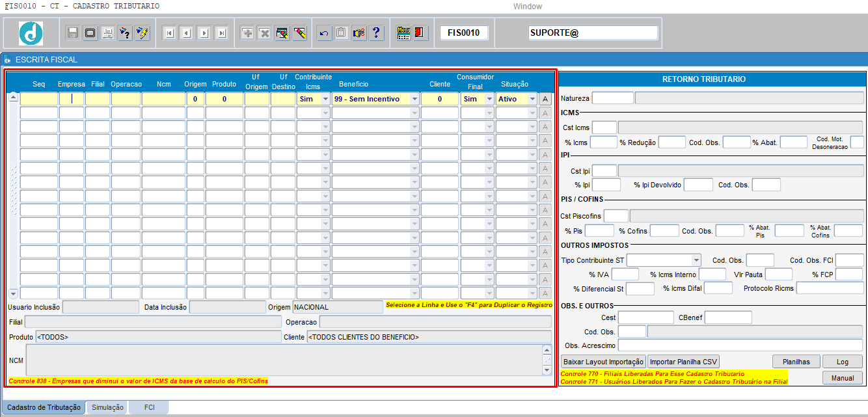Click the Execute Query lightning icon

point(143,33)
